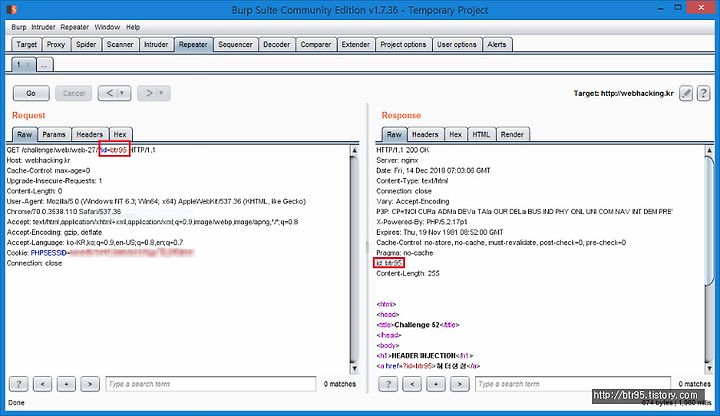
Task: Click 'Server: nginx' response header
Action: coord(397,160)
